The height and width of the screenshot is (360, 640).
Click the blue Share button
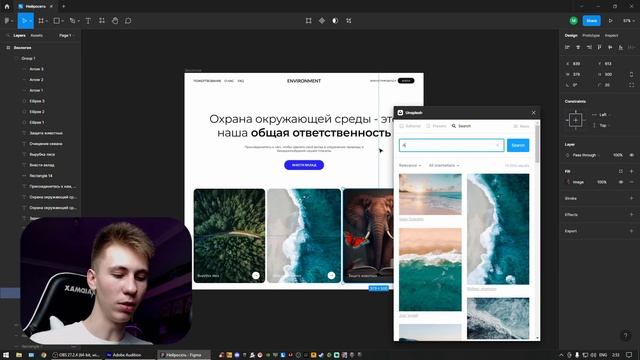tap(591, 21)
